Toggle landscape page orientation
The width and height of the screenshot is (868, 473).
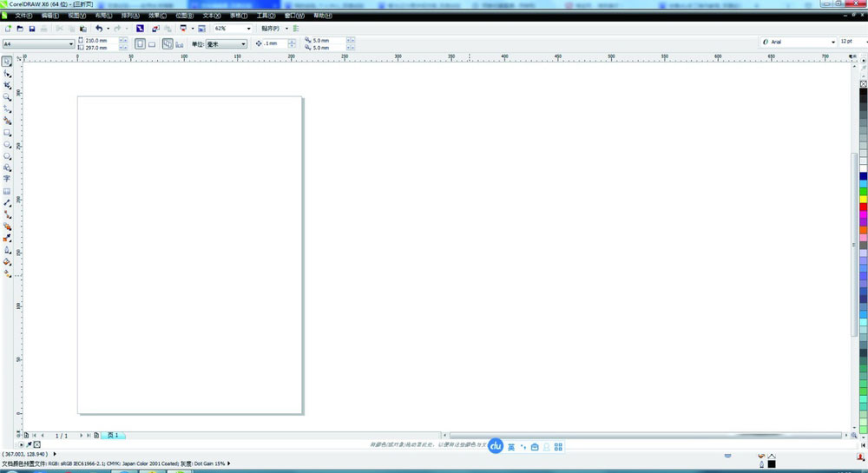pyautogui.click(x=152, y=43)
